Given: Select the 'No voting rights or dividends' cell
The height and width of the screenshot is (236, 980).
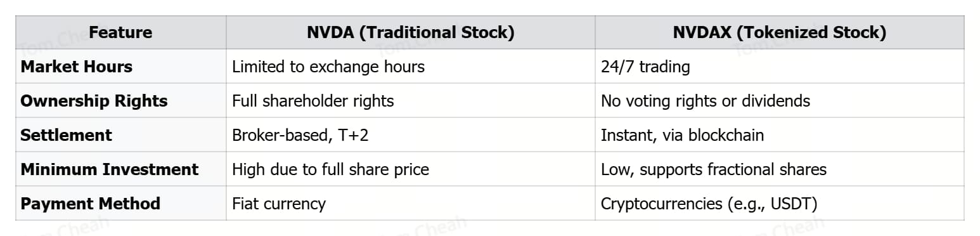Looking at the screenshot, I should (x=780, y=101).
